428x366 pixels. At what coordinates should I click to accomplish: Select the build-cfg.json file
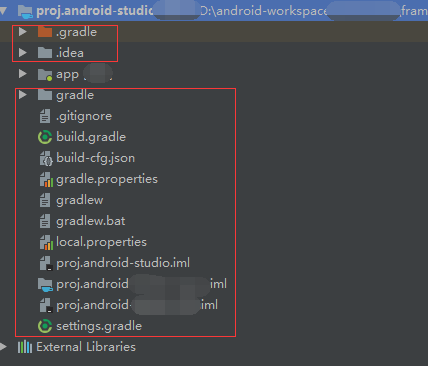coord(96,158)
